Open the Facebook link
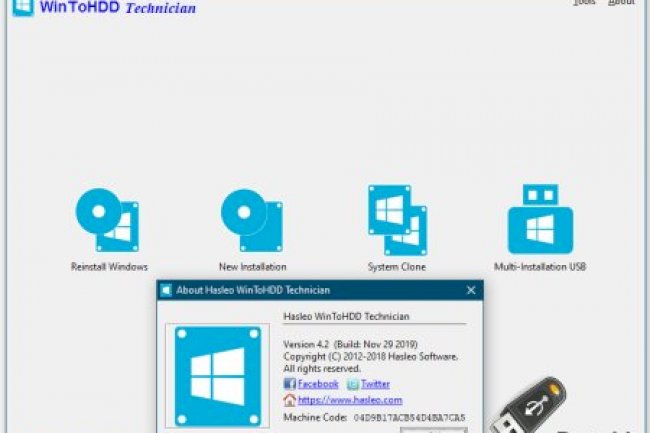This screenshot has width=650, height=433. coord(318,384)
